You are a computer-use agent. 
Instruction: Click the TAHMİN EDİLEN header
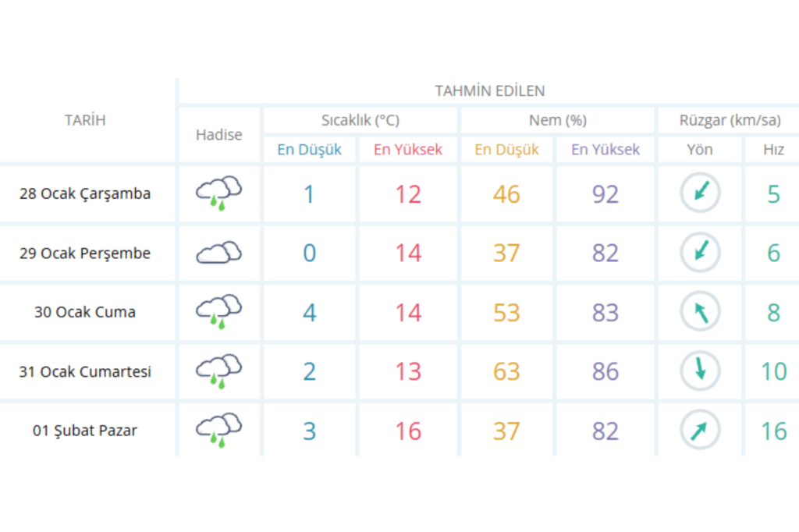coord(489,90)
